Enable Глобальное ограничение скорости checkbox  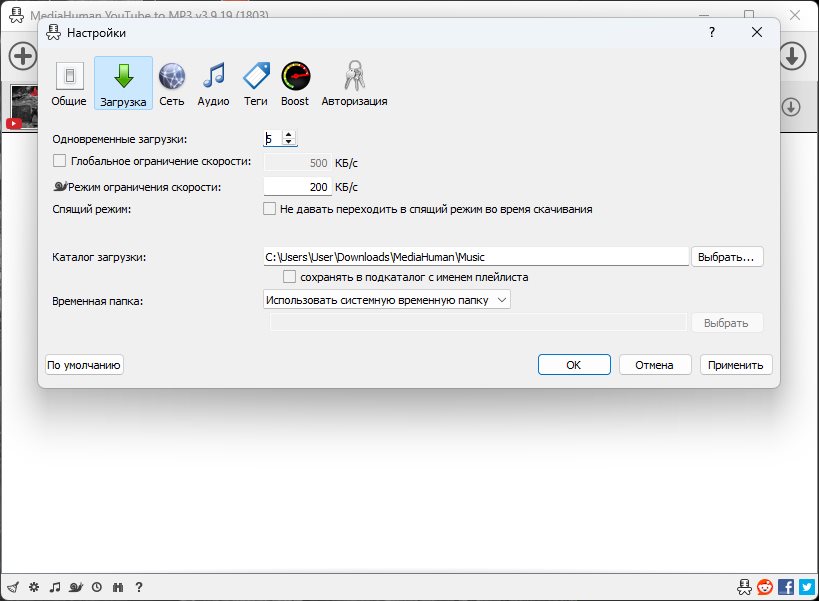[x=59, y=161]
